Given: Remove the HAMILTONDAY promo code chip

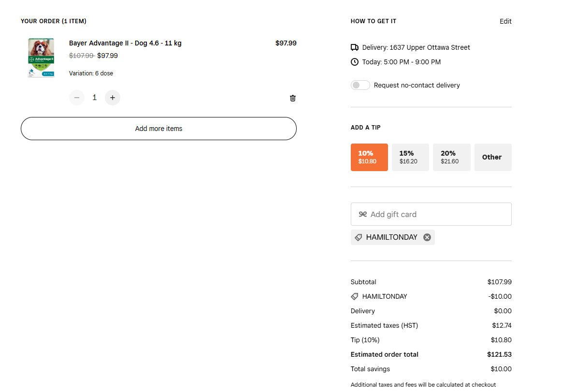Looking at the screenshot, I should (x=427, y=237).
